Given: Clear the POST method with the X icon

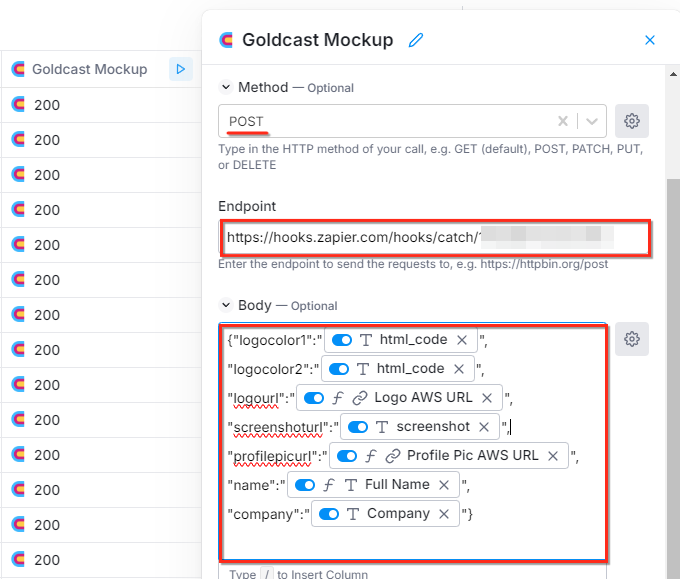Looking at the screenshot, I should point(563,121).
